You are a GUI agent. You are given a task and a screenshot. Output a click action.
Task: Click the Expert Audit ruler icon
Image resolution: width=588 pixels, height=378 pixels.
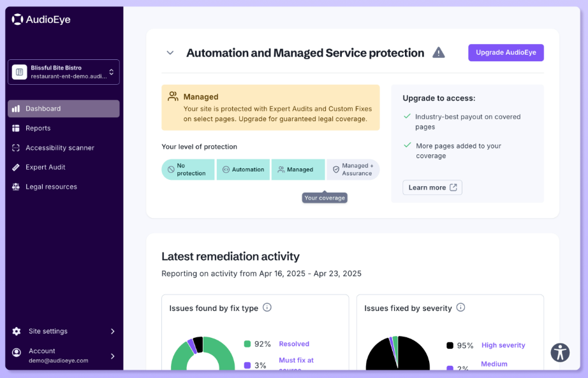[x=16, y=167]
